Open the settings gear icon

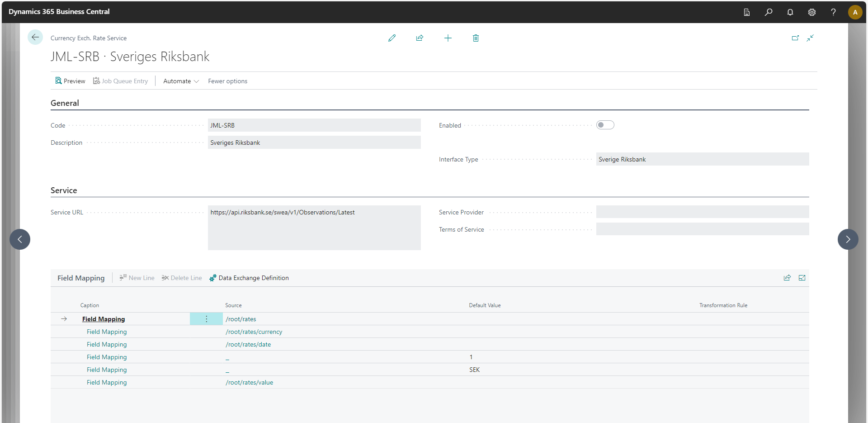point(811,12)
